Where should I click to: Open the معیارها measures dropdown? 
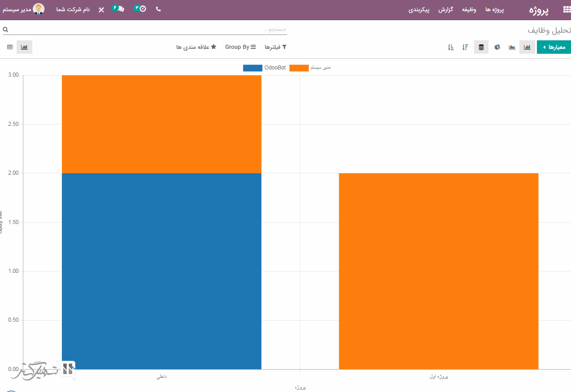click(554, 47)
